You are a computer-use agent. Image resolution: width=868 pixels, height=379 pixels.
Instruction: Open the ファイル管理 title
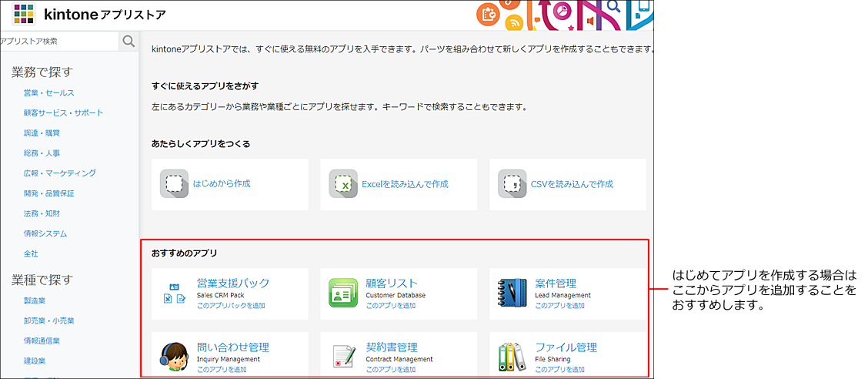point(566,347)
